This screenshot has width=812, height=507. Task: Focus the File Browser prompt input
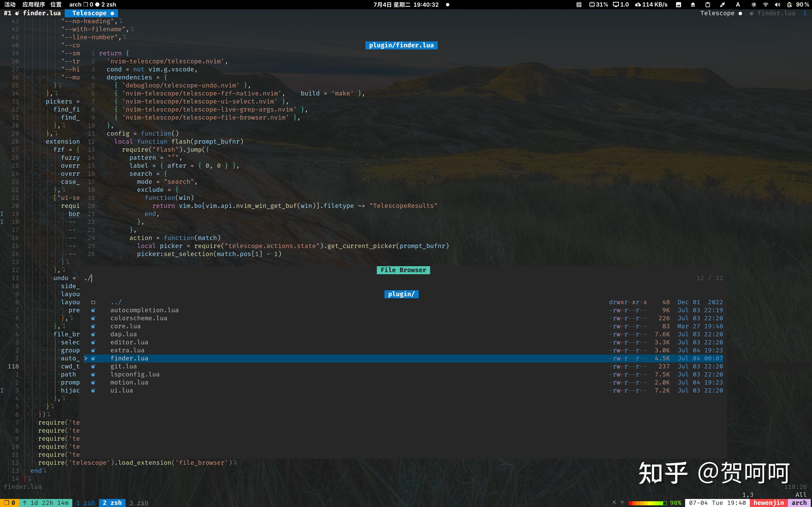[x=235, y=278]
